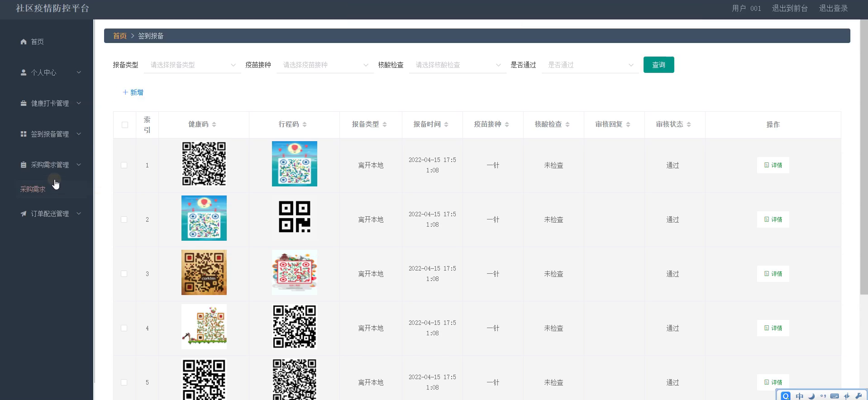Open the 疫苗接种 filter dropdown
Viewport: 868px width, 400px height.
tap(325, 65)
